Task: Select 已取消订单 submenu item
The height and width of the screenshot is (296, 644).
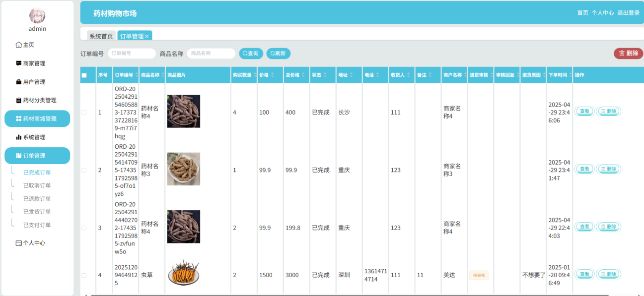Action: pos(37,185)
